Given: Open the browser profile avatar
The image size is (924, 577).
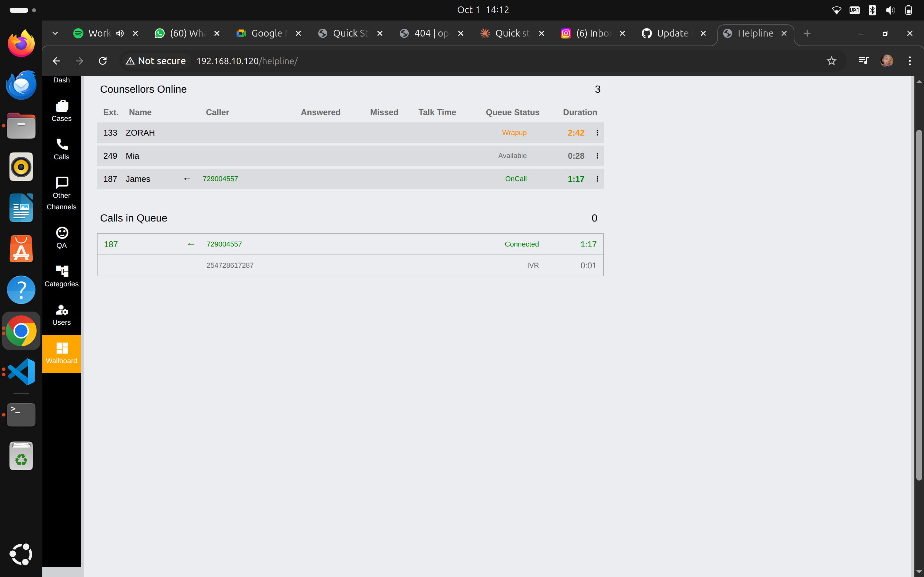Looking at the screenshot, I should coord(886,61).
